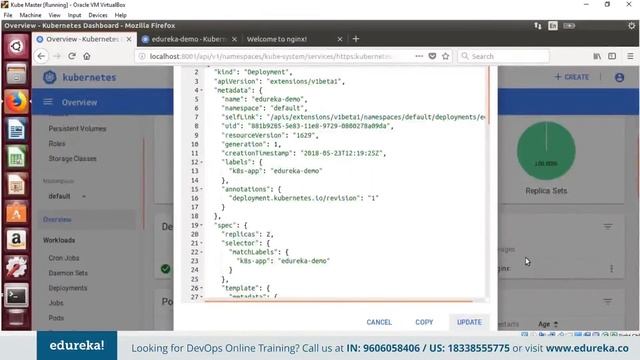
Task: Sort by the Age column header
Action: 547,324
